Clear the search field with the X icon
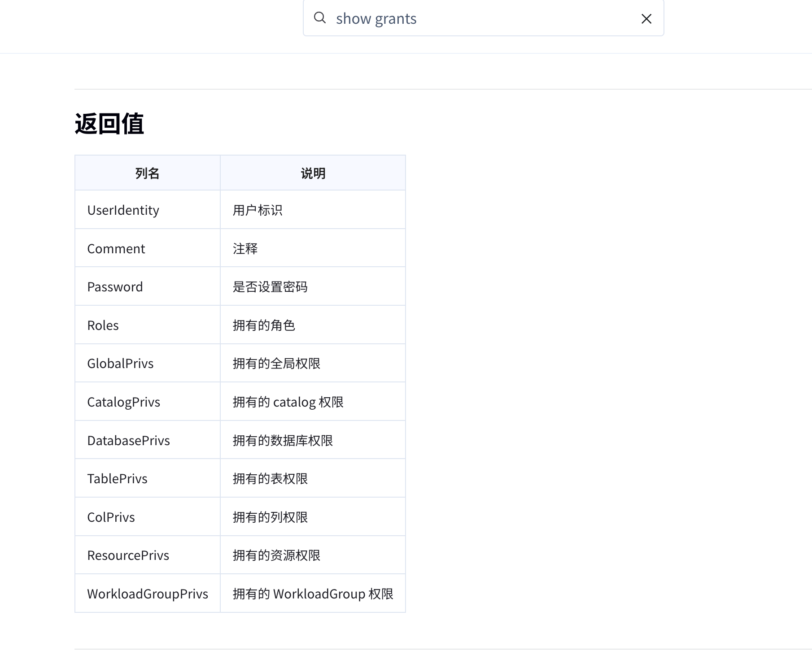812x650 pixels. click(646, 19)
